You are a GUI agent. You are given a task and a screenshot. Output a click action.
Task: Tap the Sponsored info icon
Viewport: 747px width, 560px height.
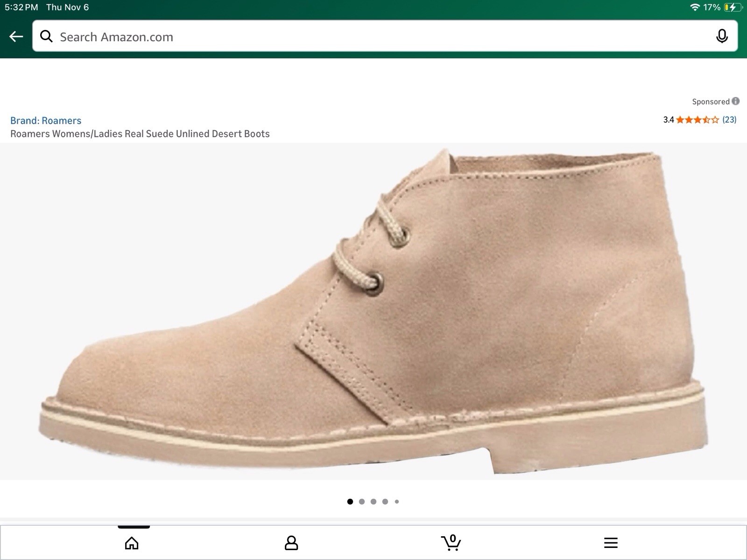click(x=736, y=101)
